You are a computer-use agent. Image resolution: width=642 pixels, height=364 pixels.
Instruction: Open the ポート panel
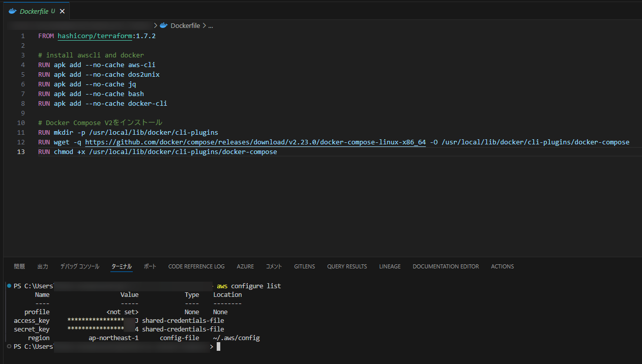[150, 266]
